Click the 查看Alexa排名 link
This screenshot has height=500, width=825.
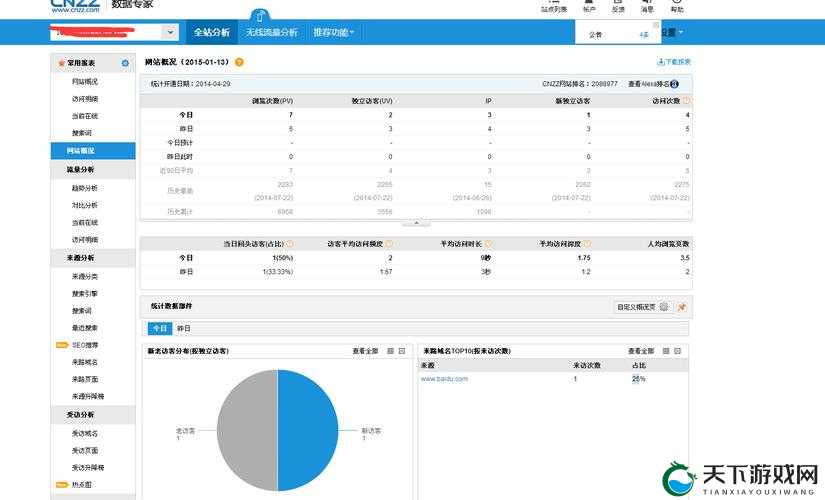click(x=649, y=84)
